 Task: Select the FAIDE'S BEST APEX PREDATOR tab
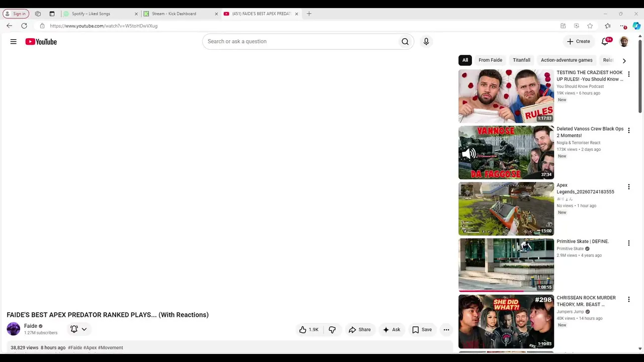click(261, 14)
